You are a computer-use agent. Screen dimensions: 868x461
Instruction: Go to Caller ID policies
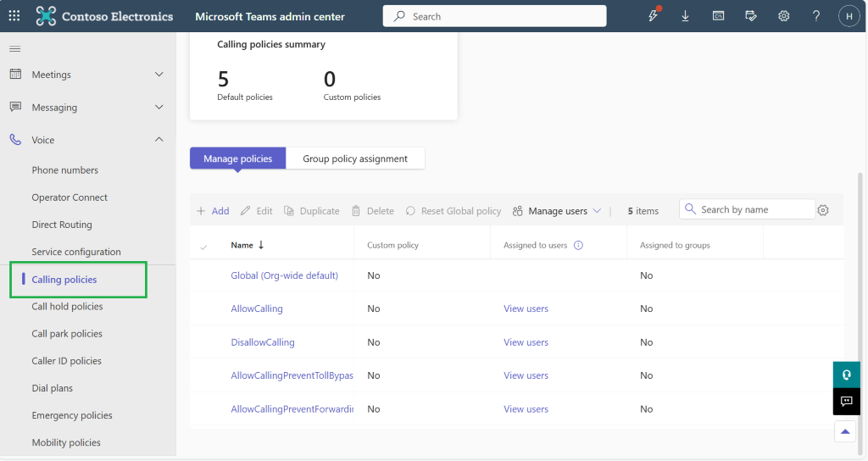click(x=66, y=360)
